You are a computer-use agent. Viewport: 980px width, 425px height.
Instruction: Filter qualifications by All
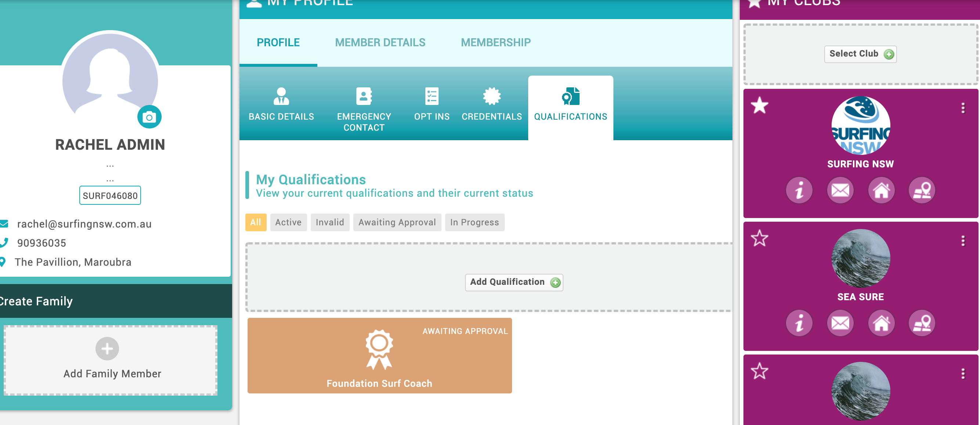[256, 222]
